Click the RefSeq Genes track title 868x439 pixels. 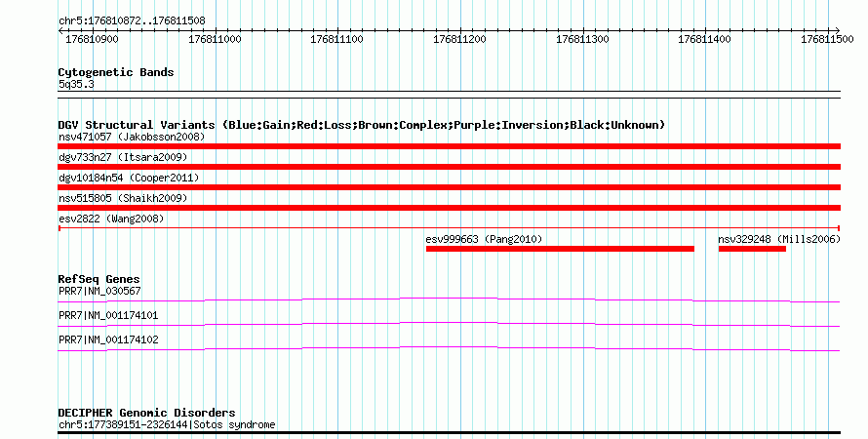[99, 279]
